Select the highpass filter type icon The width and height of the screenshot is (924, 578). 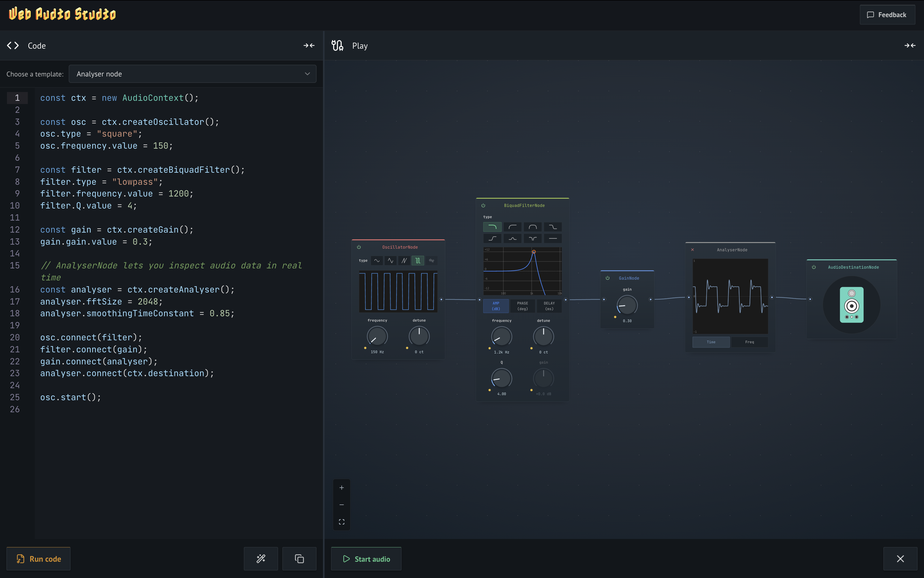[x=513, y=227]
